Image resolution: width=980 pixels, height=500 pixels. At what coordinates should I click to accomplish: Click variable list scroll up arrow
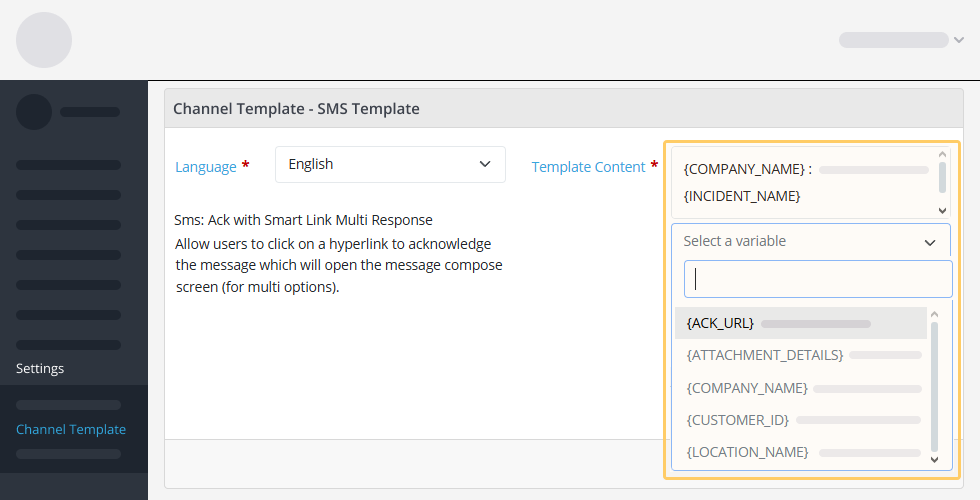tap(935, 315)
